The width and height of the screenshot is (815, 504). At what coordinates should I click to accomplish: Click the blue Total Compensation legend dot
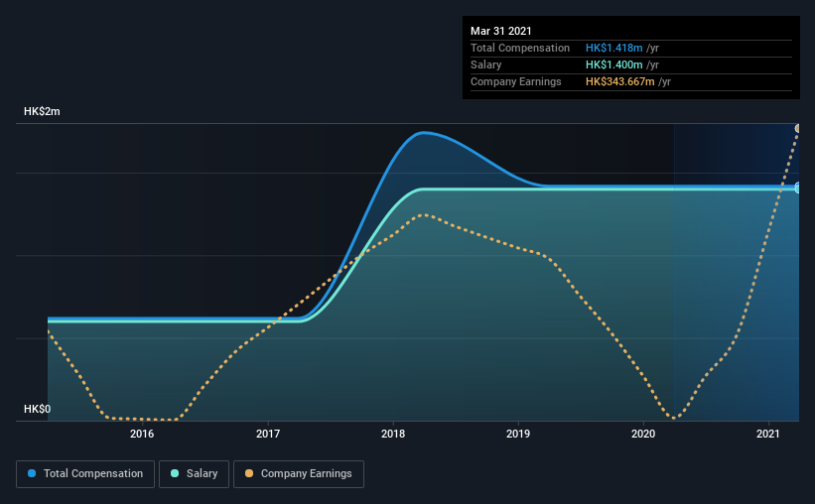click(x=32, y=473)
